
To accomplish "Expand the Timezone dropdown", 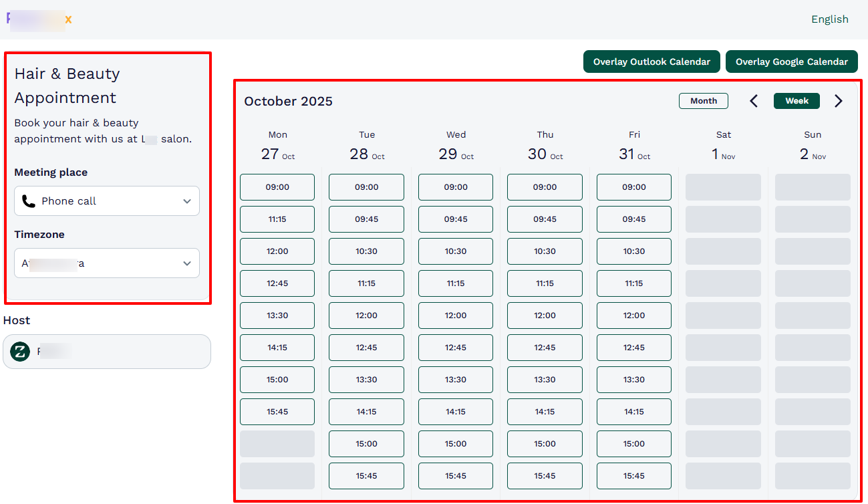I will point(106,263).
